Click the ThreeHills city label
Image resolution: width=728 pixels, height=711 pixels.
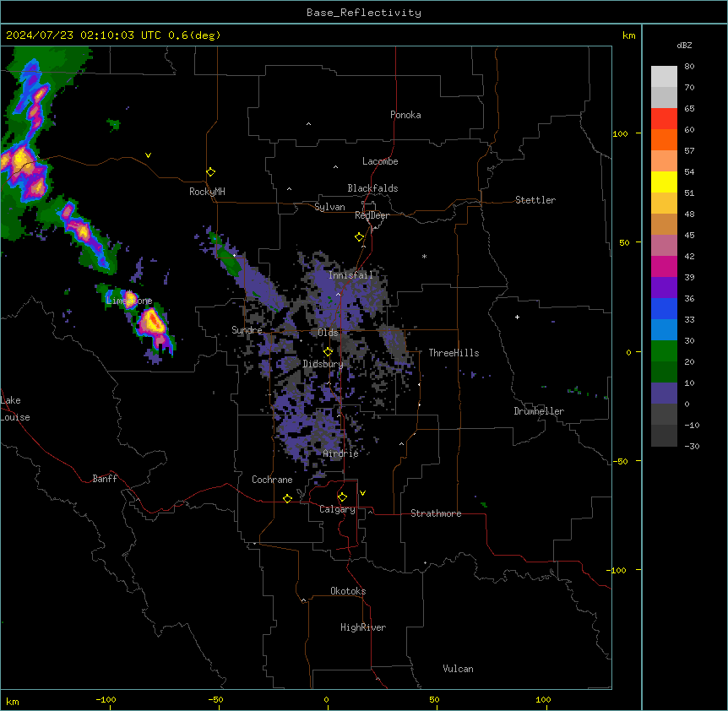coord(454,353)
